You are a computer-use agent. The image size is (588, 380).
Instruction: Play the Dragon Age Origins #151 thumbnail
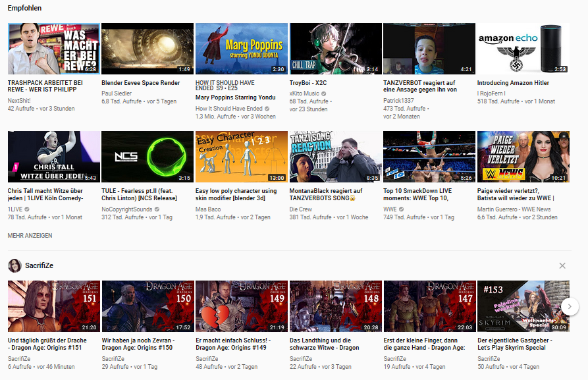tap(54, 306)
